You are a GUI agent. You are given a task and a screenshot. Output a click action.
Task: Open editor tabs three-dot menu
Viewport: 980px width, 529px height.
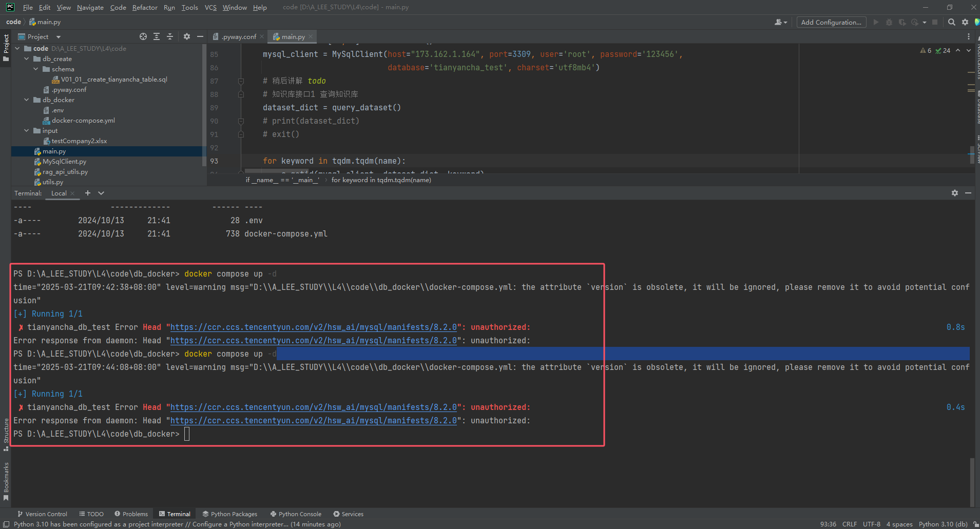(x=969, y=36)
